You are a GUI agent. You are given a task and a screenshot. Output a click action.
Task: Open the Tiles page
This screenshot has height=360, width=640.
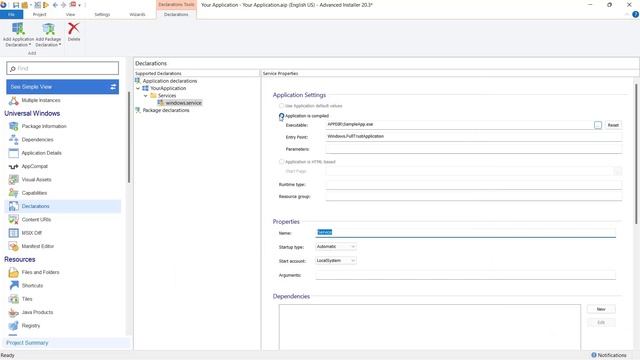point(27,299)
